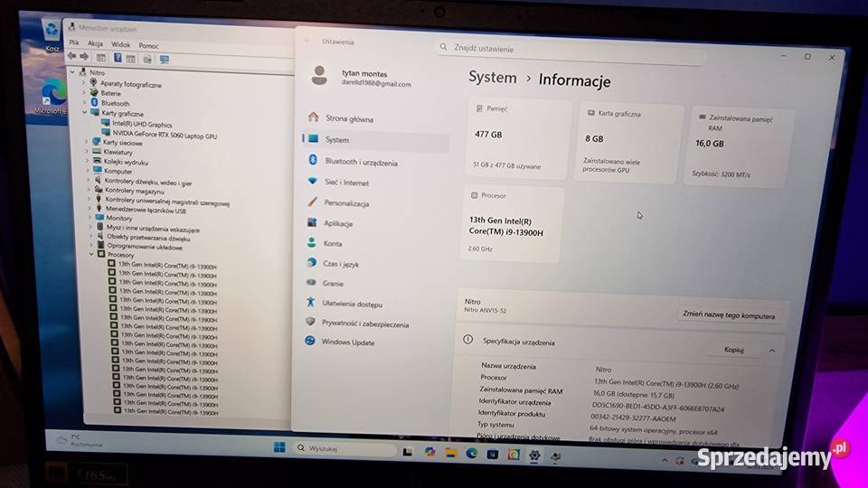This screenshot has width=868, height=488.
Task: Click the Forward arrow in Device Manager toolbar
Action: tap(84, 56)
